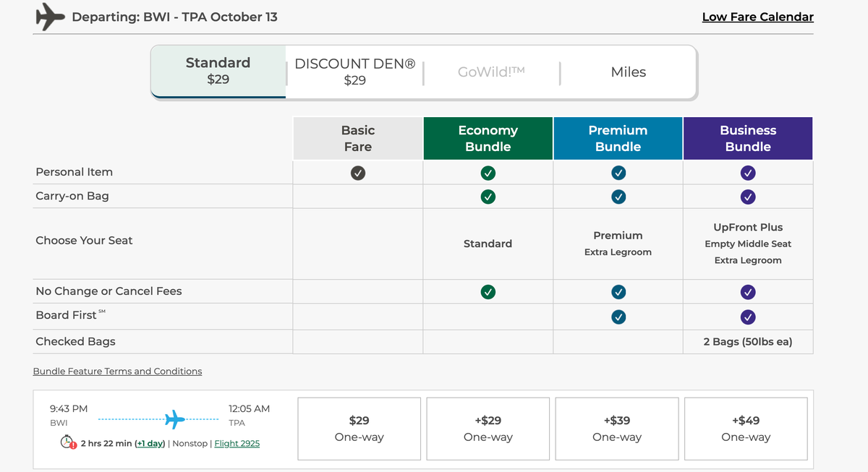Image resolution: width=868 pixels, height=472 pixels.
Task: Click the Personal Item checkmark under Basic Fare
Action: click(x=357, y=172)
